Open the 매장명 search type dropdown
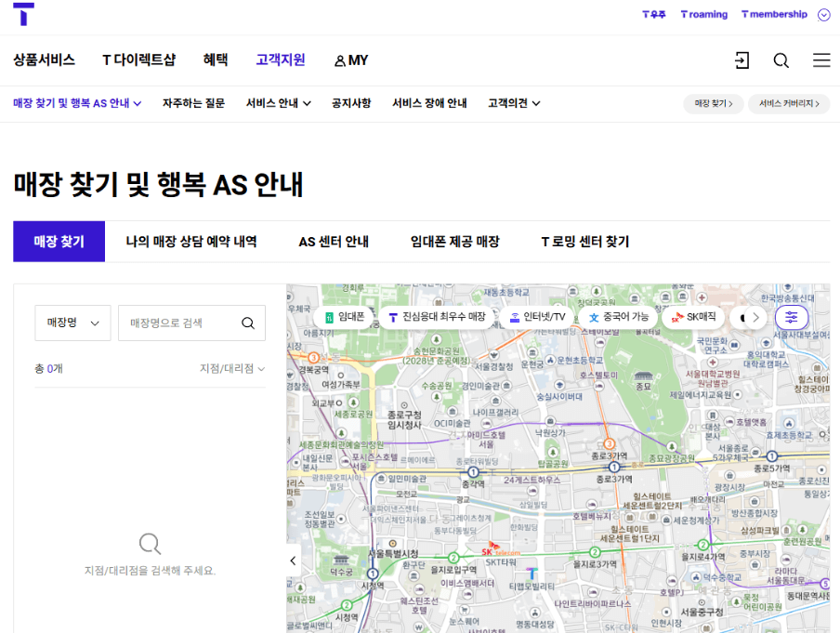This screenshot has height=633, width=840. 72,323
